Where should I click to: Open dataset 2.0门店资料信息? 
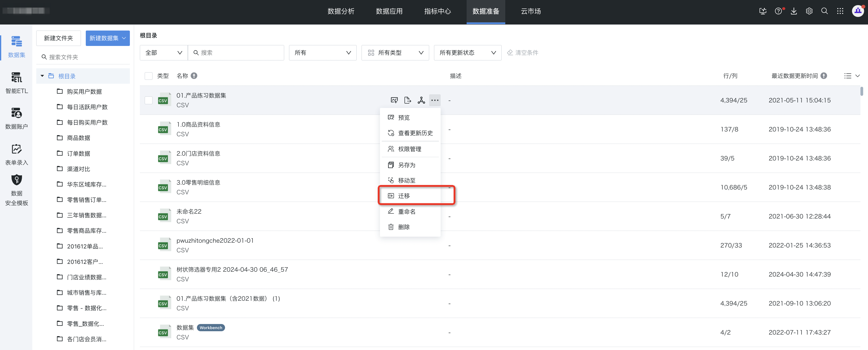click(x=198, y=154)
